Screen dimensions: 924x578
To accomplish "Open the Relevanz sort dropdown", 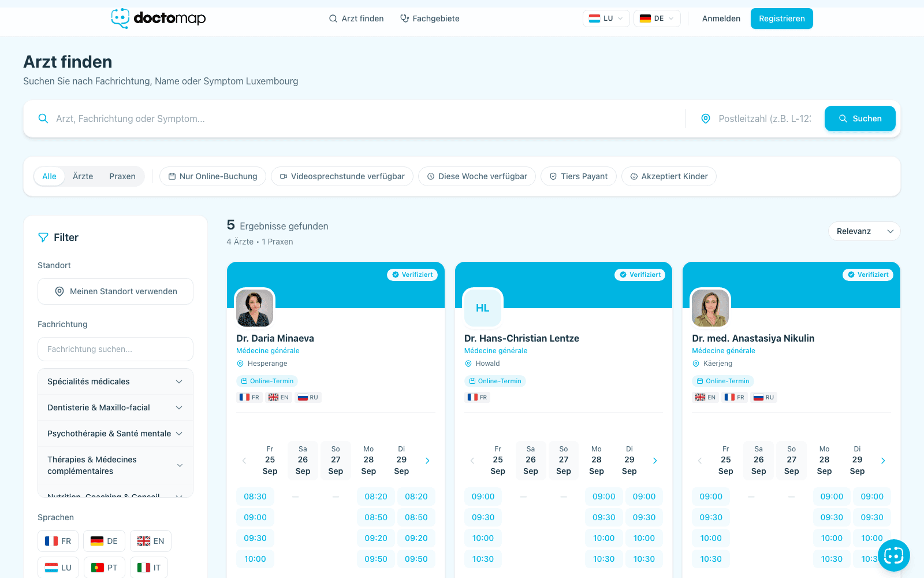I will [x=864, y=231].
